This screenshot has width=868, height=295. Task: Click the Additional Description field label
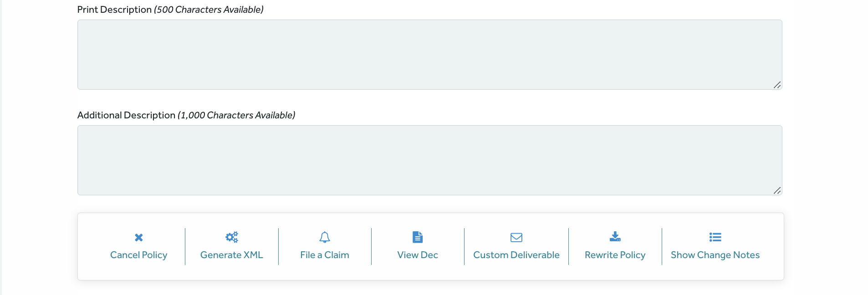click(126, 115)
